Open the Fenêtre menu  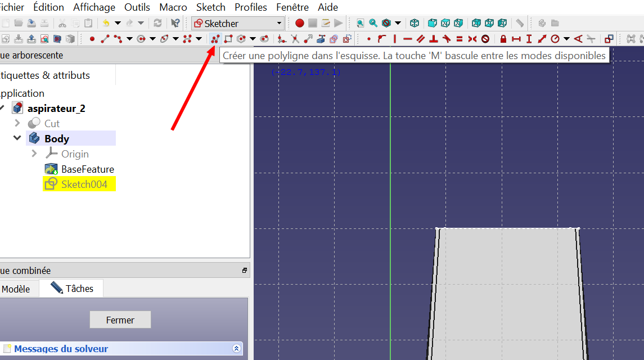point(292,7)
